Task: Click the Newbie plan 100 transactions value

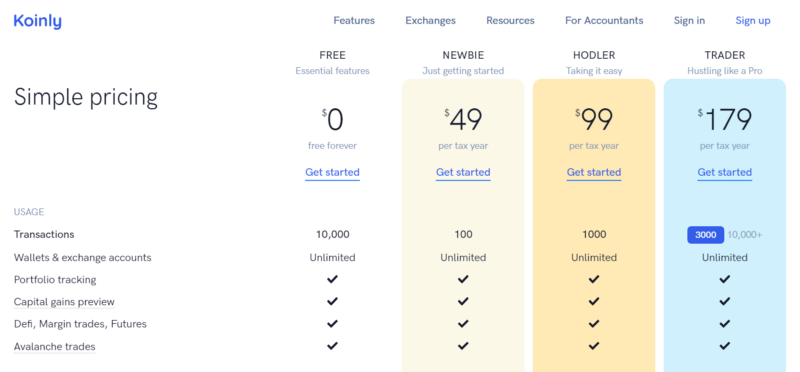Action: tap(463, 235)
